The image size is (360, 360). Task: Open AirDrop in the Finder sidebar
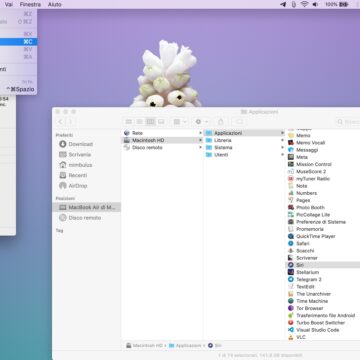click(78, 185)
